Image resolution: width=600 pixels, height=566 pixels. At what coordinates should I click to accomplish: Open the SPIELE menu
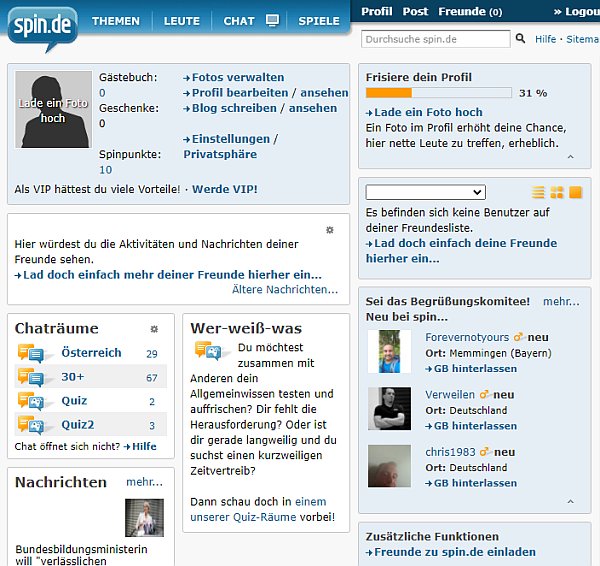click(x=319, y=20)
